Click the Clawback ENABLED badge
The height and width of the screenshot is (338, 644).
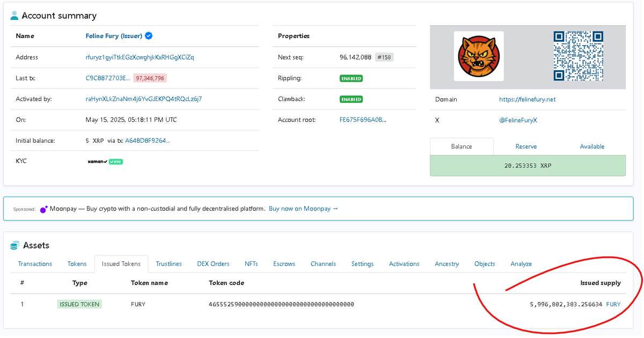(351, 99)
